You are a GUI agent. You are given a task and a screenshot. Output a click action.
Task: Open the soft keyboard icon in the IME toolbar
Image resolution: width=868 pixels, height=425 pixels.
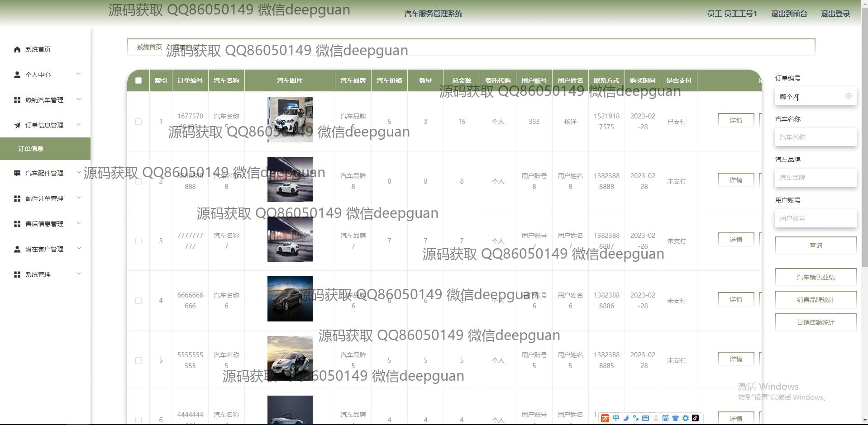[x=646, y=418]
